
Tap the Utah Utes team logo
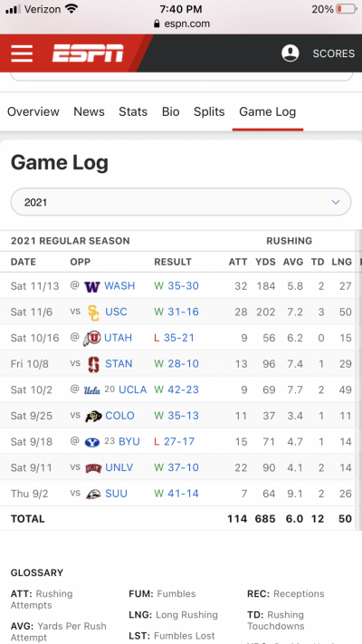point(91,339)
